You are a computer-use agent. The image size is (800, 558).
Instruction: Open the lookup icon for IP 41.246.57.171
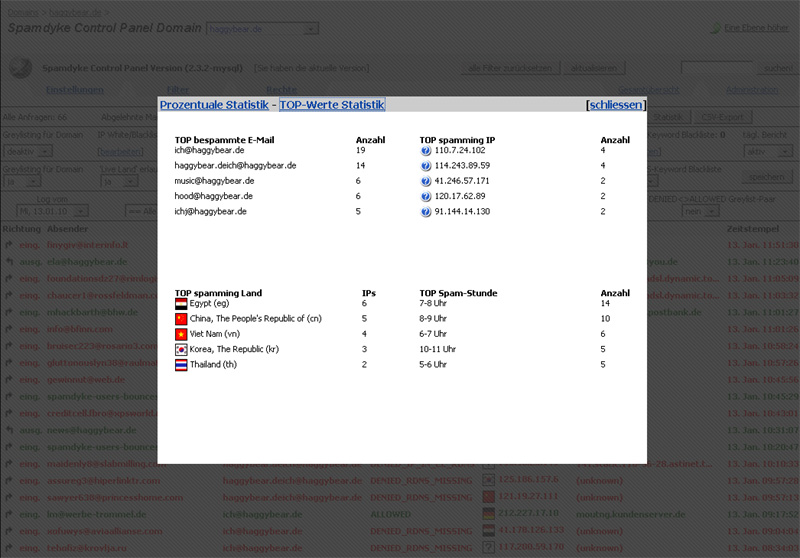point(426,181)
